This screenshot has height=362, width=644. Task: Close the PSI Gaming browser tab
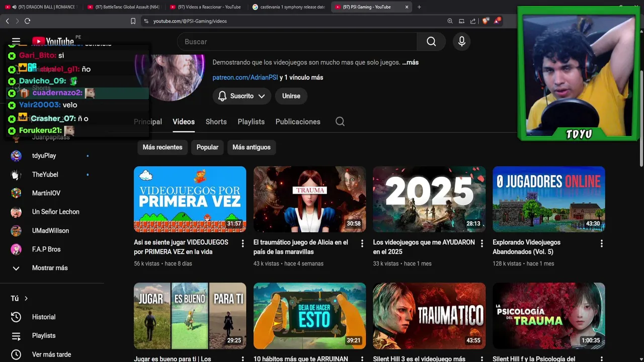click(407, 7)
